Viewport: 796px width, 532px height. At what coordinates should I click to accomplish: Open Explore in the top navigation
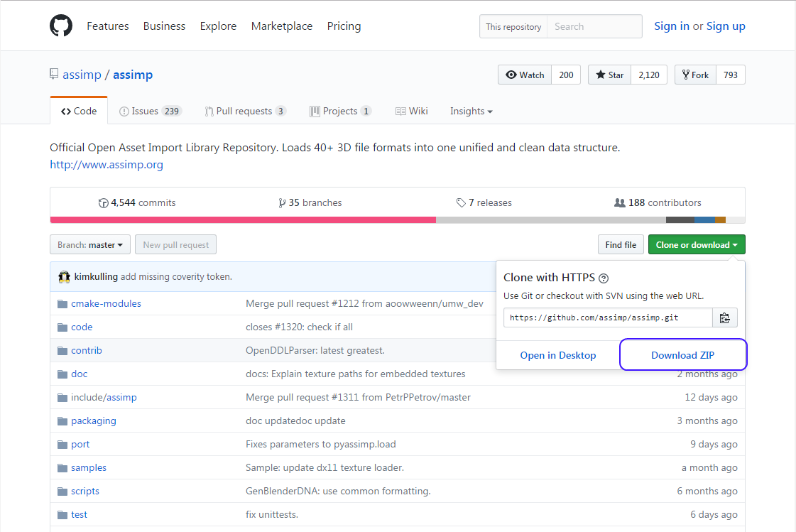click(x=218, y=26)
